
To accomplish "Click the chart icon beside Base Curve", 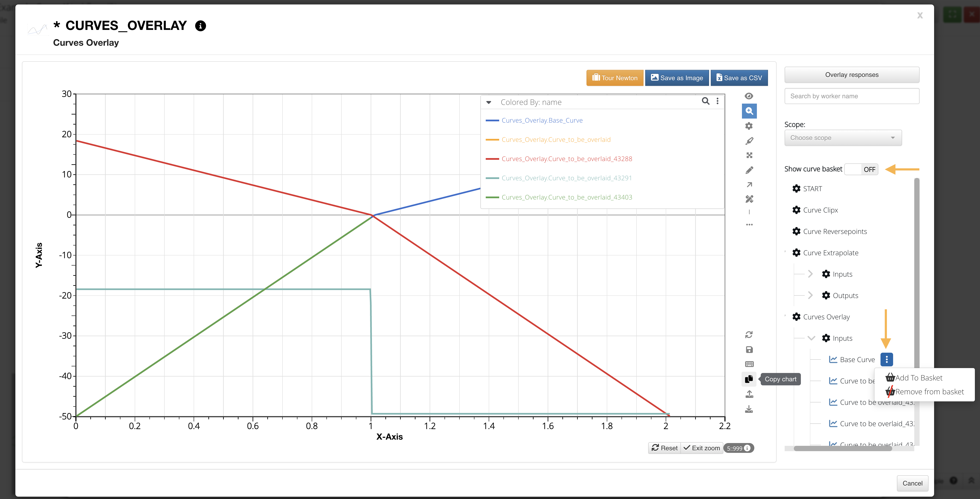I will coord(833,359).
